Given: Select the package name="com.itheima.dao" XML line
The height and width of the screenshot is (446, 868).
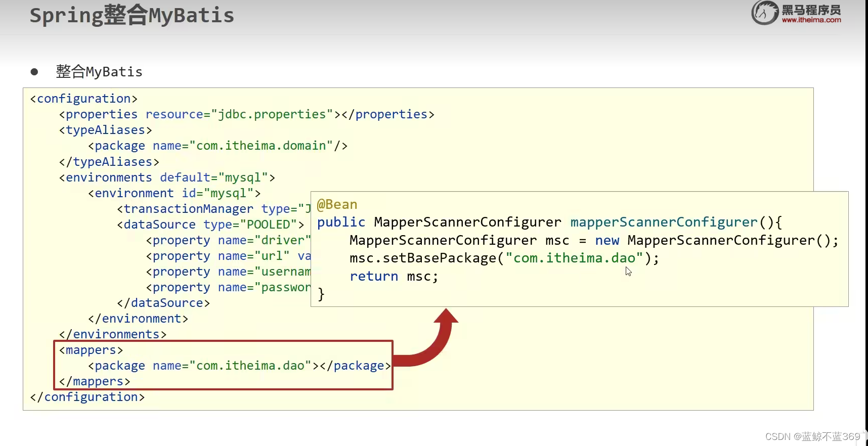Looking at the screenshot, I should pos(240,366).
